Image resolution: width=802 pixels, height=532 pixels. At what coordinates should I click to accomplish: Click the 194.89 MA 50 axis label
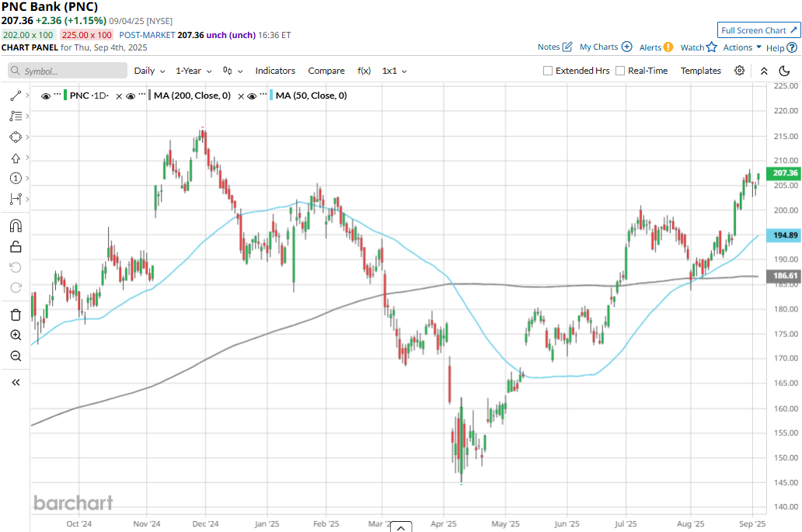click(783, 235)
